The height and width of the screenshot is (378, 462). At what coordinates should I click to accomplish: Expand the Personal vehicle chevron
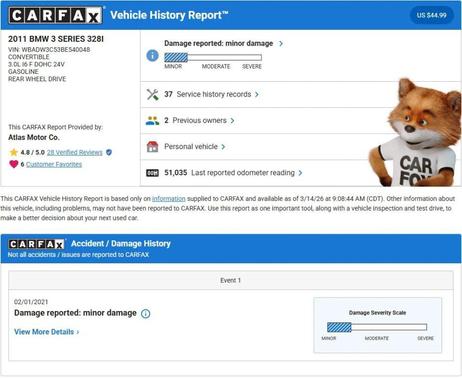point(223,147)
